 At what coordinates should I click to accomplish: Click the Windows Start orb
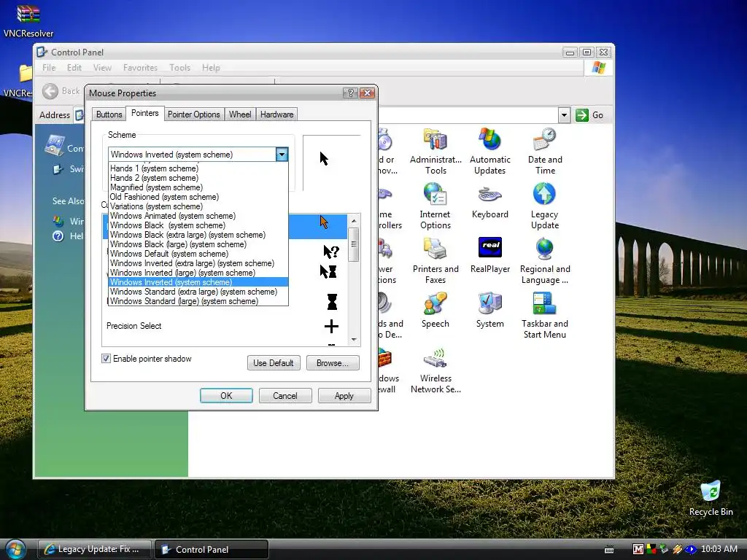click(15, 549)
